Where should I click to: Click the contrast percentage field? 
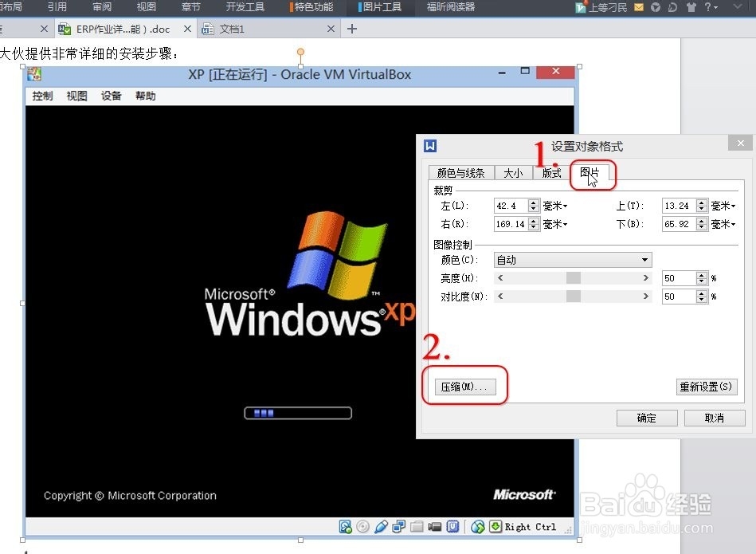coord(679,297)
